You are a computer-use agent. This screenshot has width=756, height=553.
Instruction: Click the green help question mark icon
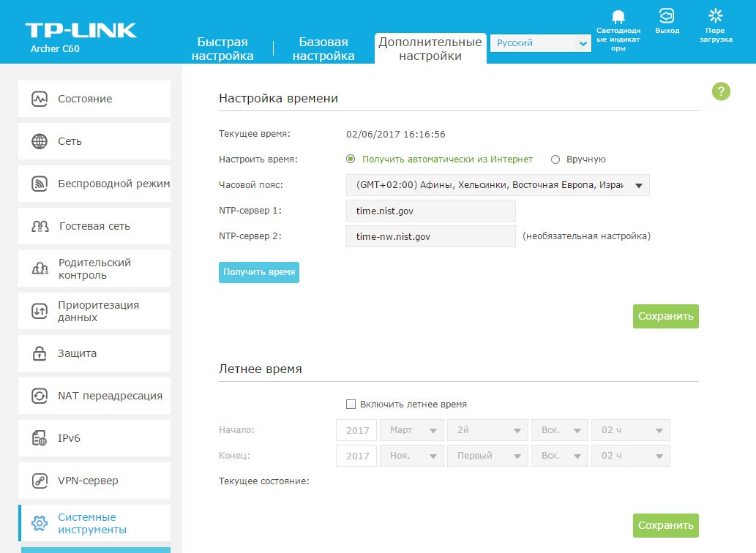point(721,91)
